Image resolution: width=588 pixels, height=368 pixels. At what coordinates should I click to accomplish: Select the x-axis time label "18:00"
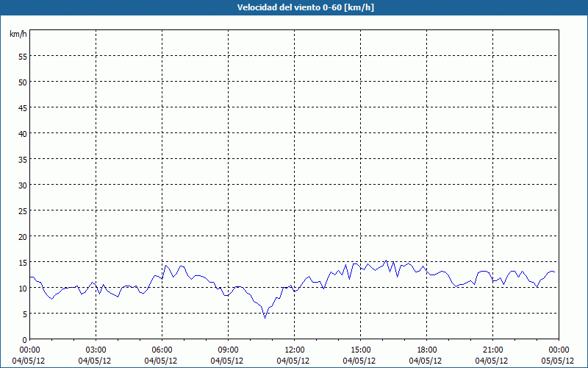click(x=427, y=350)
